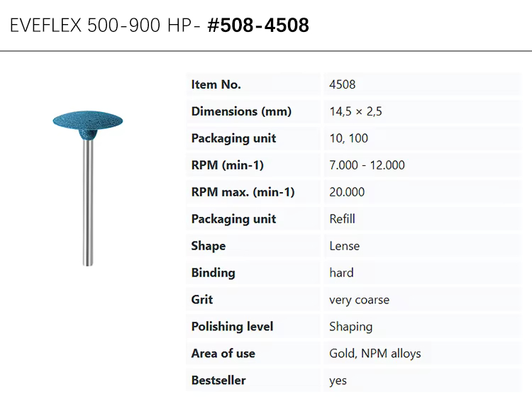Image resolution: width=532 pixels, height=416 pixels.
Task: Click the 'RPM max. (min-1)' label
Action: pos(243,192)
